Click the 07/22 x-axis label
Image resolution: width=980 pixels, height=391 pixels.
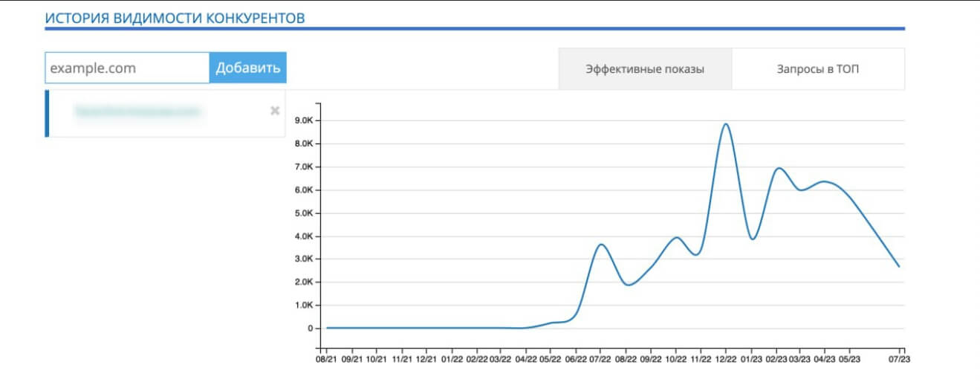tap(600, 359)
